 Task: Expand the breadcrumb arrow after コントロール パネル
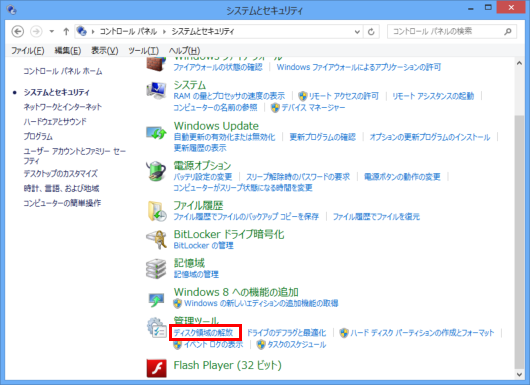164,32
